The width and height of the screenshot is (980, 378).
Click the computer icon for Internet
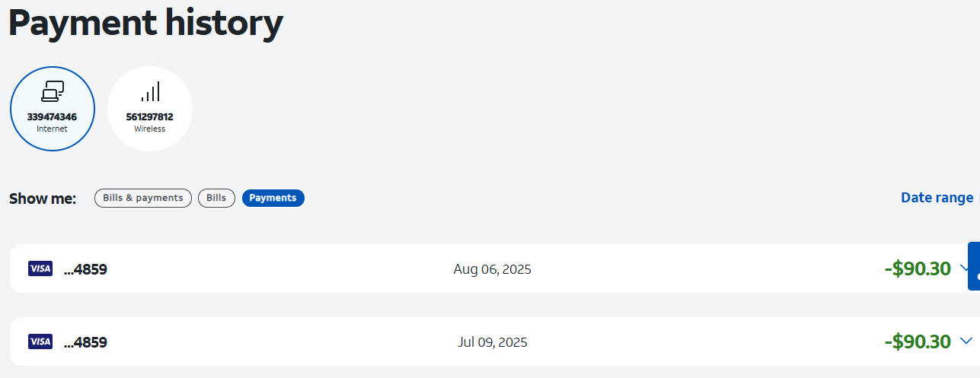tap(52, 92)
